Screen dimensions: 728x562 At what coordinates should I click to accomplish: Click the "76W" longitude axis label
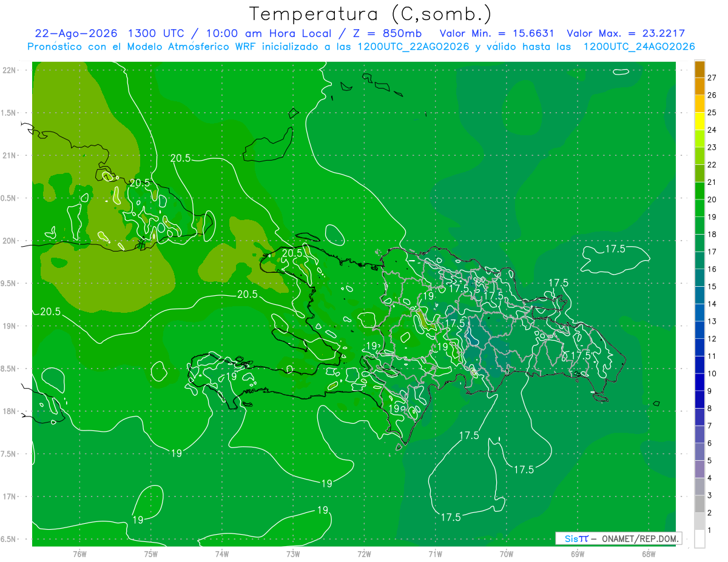tap(79, 554)
